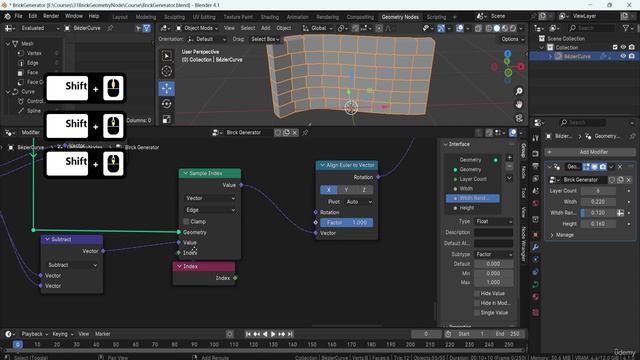Jump to previous keyframe

[x=256, y=334]
